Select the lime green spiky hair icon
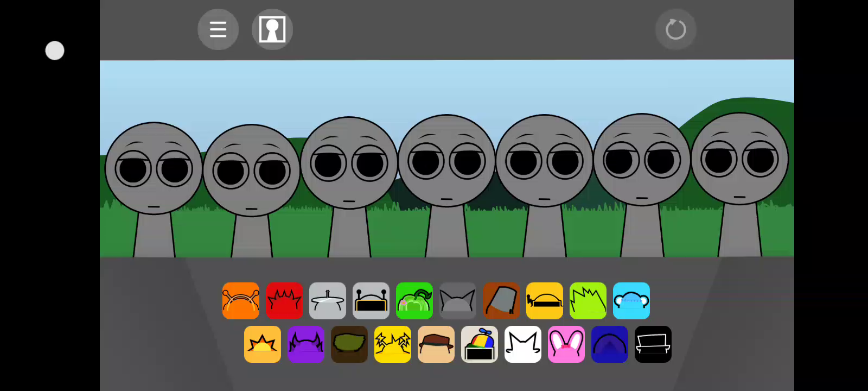Viewport: 868px width, 391px height. 588,301
